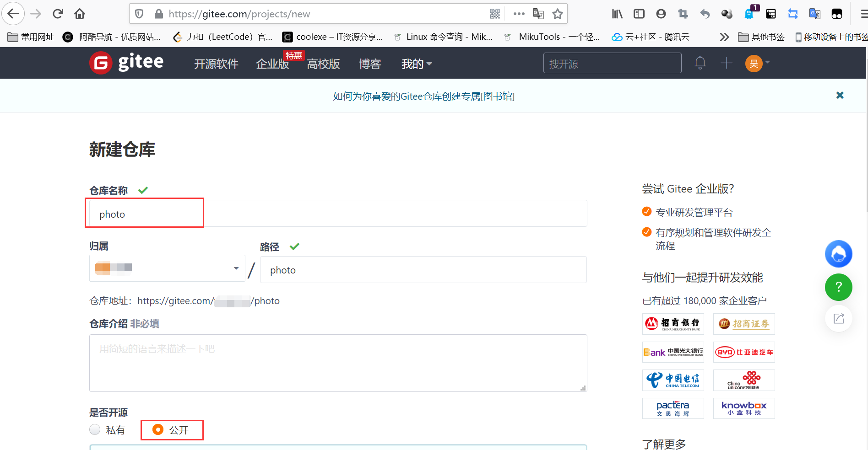Click the Ghostery ghost extension icon
Viewport: 868px width, 450px height.
point(749,14)
